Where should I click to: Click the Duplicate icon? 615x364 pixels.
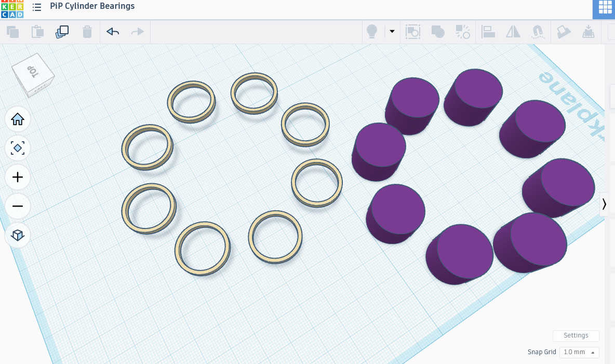62,32
